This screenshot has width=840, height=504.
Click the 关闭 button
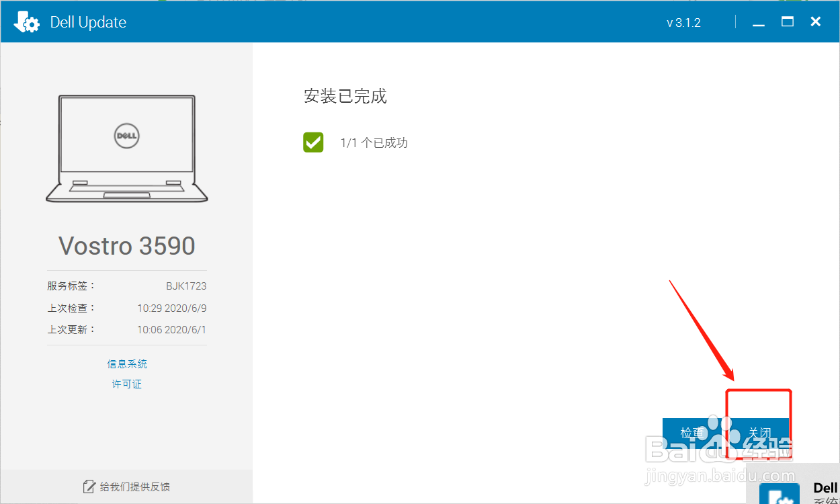(x=759, y=433)
